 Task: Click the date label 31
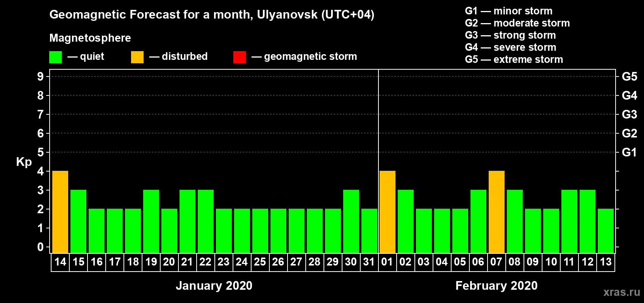click(369, 262)
